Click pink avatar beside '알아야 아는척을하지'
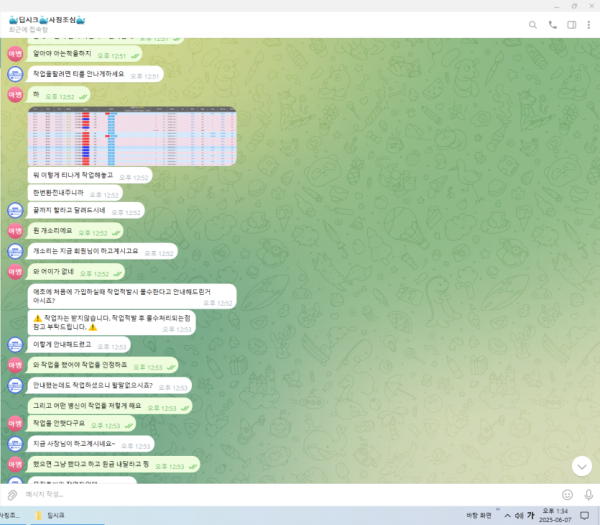600x525 pixels. tap(15, 54)
